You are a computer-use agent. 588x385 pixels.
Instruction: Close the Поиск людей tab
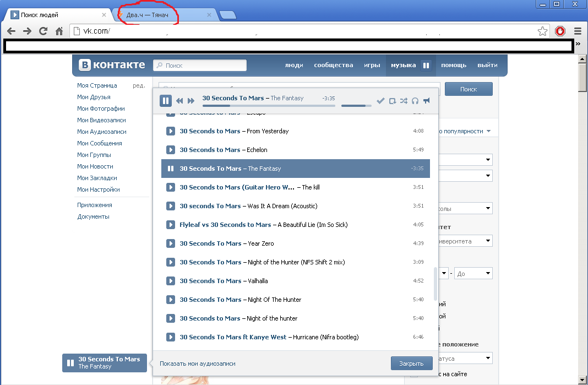pyautogui.click(x=104, y=15)
